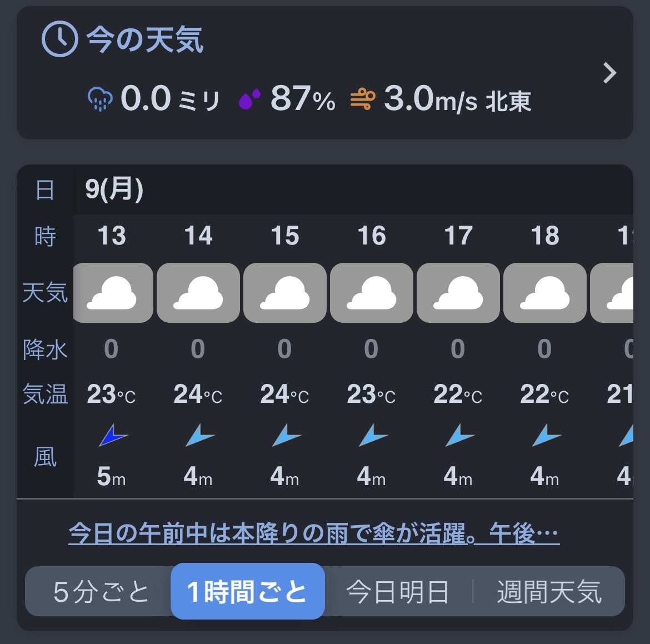Click the orange wind speed icon

pyautogui.click(x=363, y=99)
